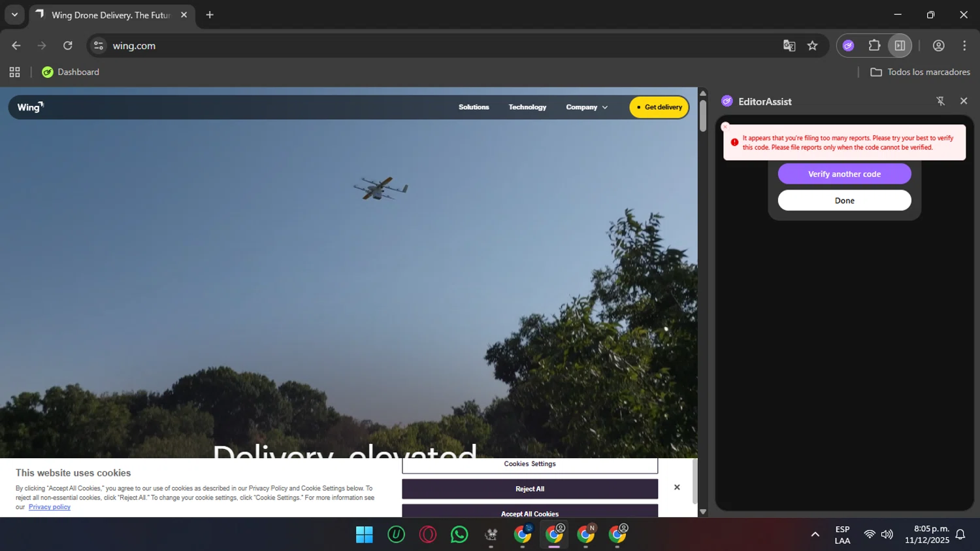Select the Wing Drone Delivery browser tab
The height and width of the screenshot is (551, 980).
112,15
